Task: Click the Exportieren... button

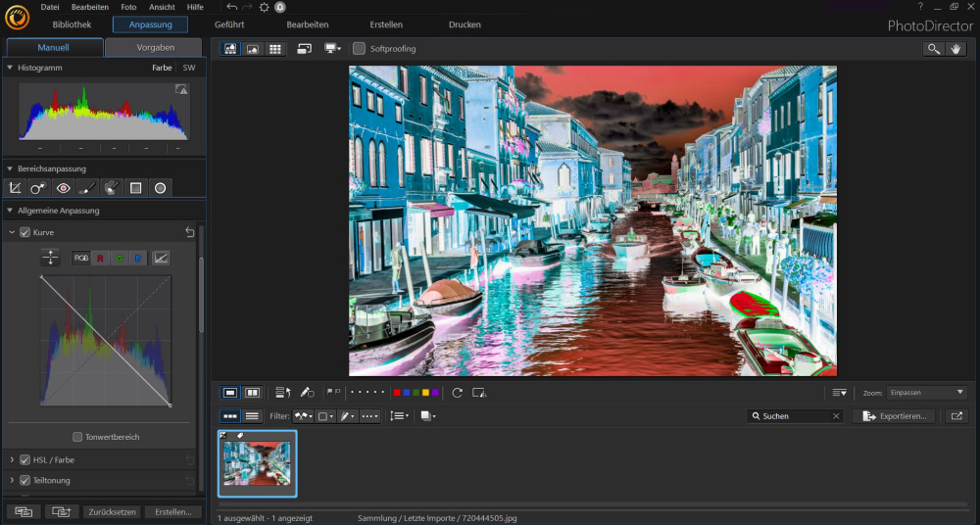Action: 894,416
